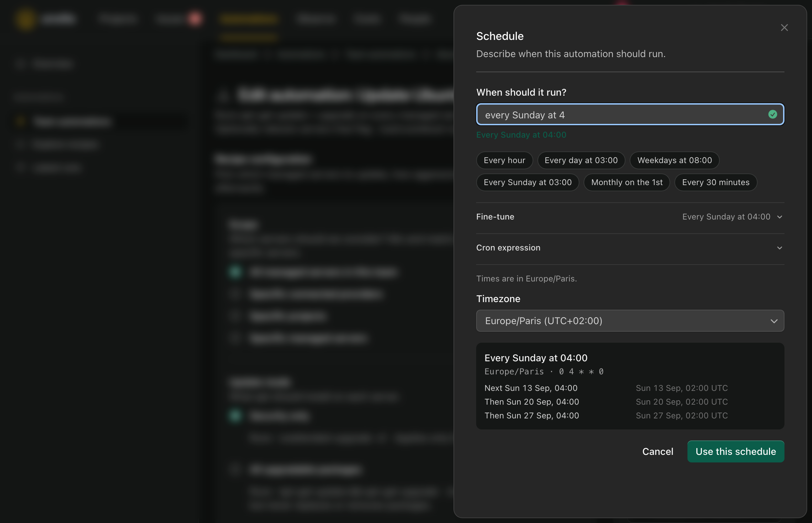Image resolution: width=812 pixels, height=523 pixels.
Task: Click the 'When should it run?' text field
Action: [630, 115]
